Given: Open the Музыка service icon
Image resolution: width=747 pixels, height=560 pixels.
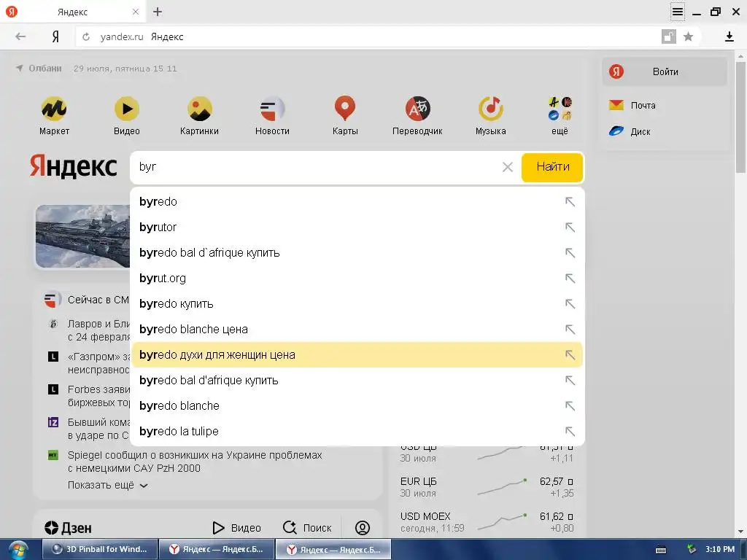Looking at the screenshot, I should click(491, 109).
